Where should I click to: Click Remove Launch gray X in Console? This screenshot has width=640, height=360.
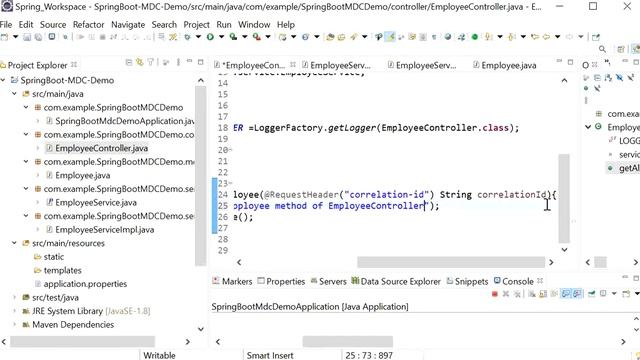click(x=506, y=294)
